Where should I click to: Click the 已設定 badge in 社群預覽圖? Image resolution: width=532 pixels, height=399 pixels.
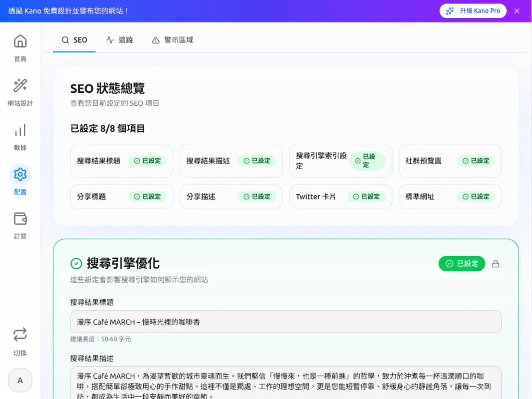tap(476, 161)
